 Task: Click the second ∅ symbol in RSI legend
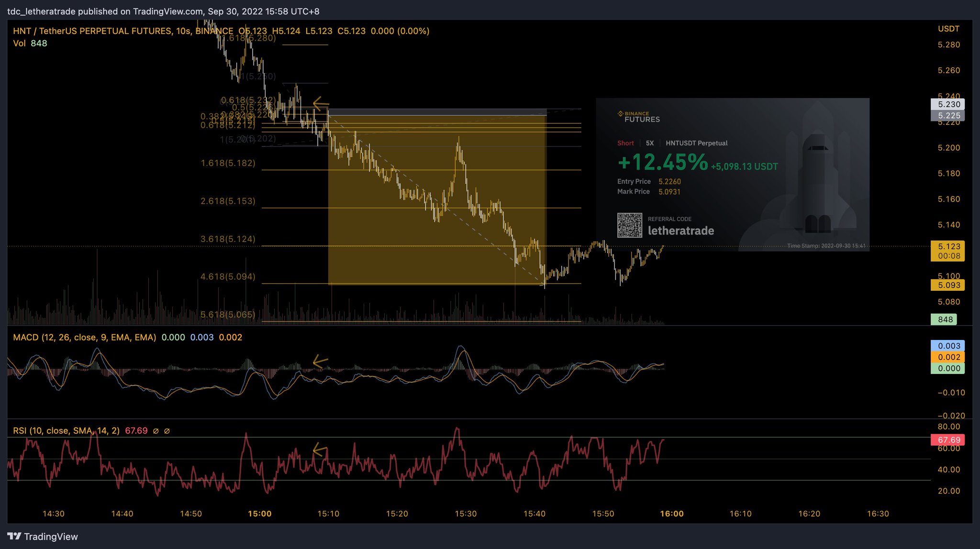point(167,431)
